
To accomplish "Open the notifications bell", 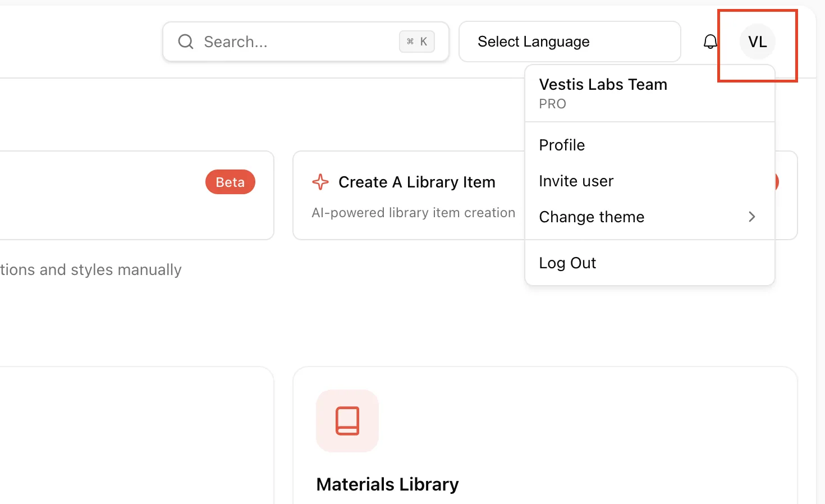I will pos(710,42).
